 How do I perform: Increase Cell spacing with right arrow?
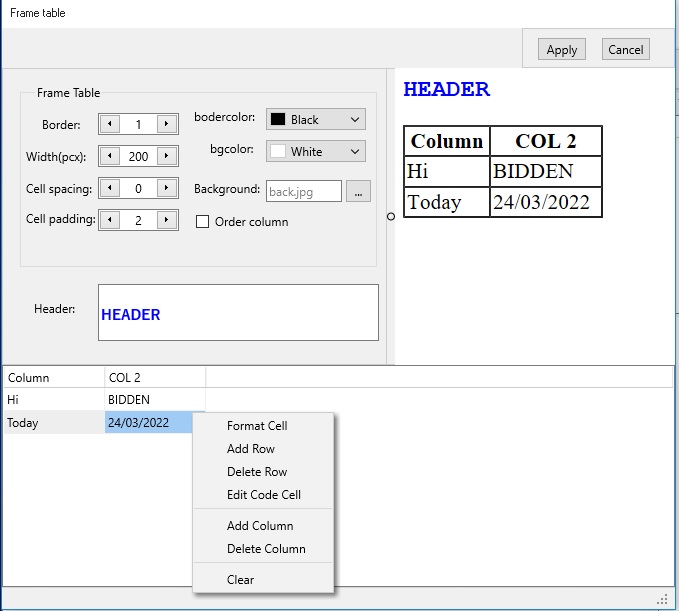[167, 189]
